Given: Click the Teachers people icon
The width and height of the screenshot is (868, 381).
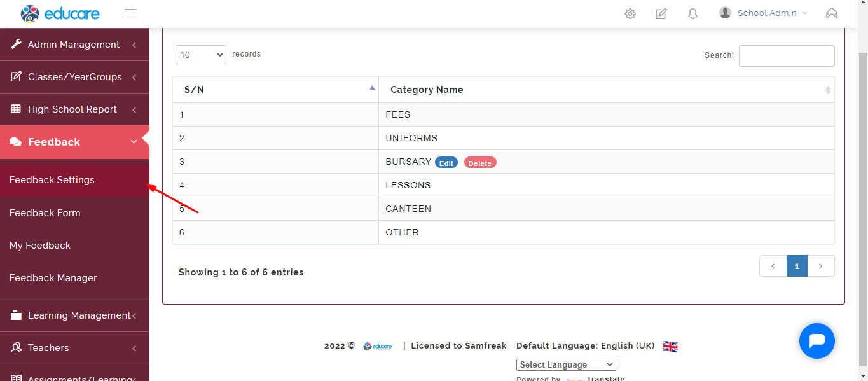Looking at the screenshot, I should click(17, 348).
